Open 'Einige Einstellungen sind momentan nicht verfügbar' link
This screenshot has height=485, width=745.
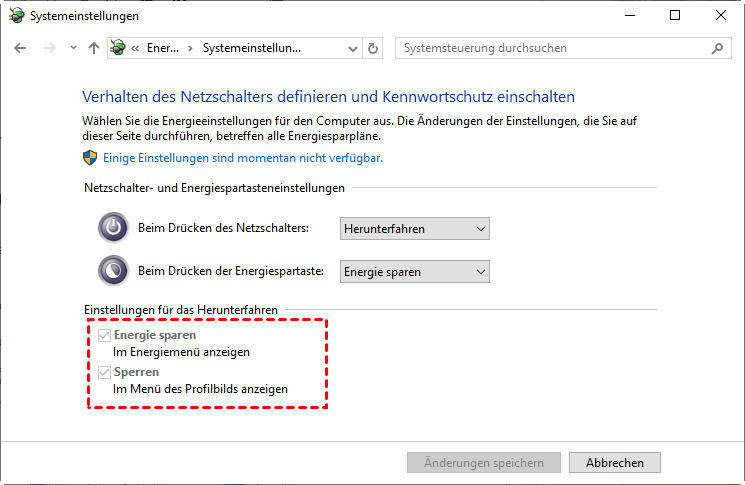(x=241, y=158)
